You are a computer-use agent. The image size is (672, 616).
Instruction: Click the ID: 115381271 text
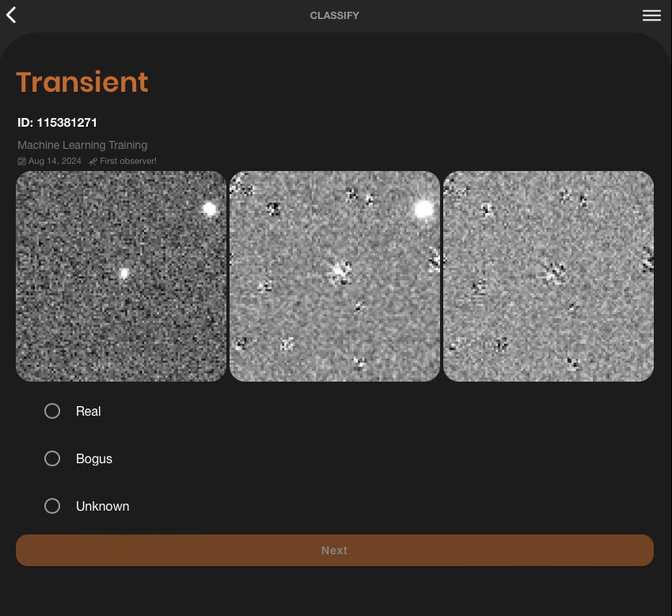(57, 123)
